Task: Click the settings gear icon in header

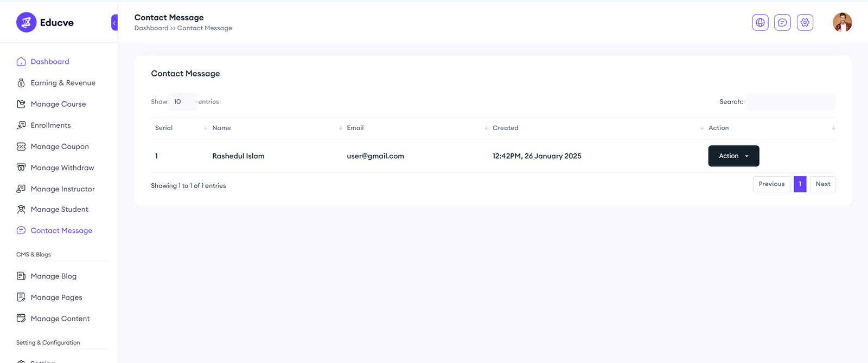Action: tap(805, 23)
